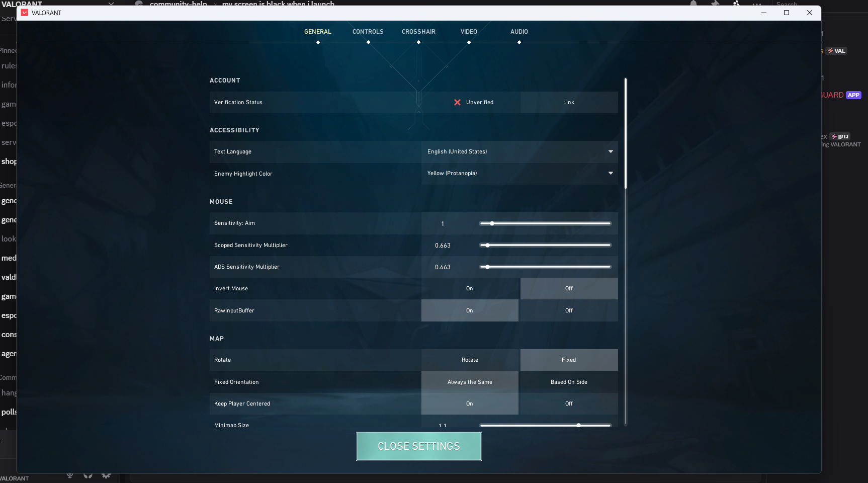Disable RawInputBuffer with Off

point(569,311)
